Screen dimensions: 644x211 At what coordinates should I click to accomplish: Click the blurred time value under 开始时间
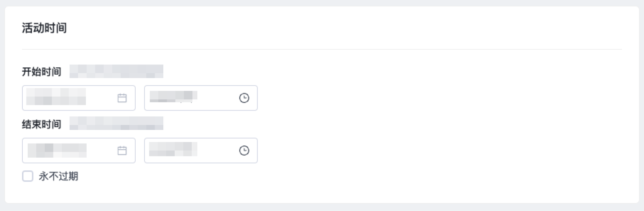(x=174, y=96)
